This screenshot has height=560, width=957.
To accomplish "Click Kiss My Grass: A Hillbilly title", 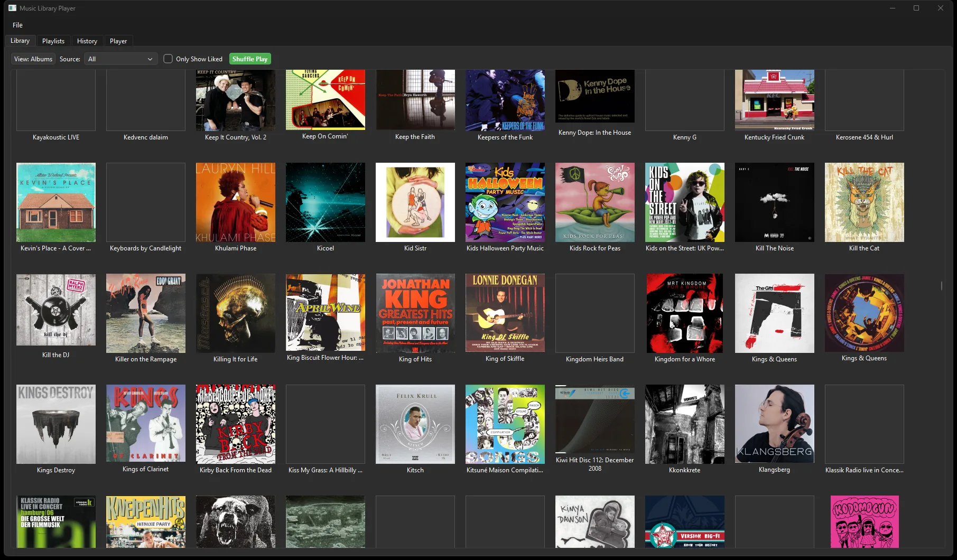I will [326, 470].
